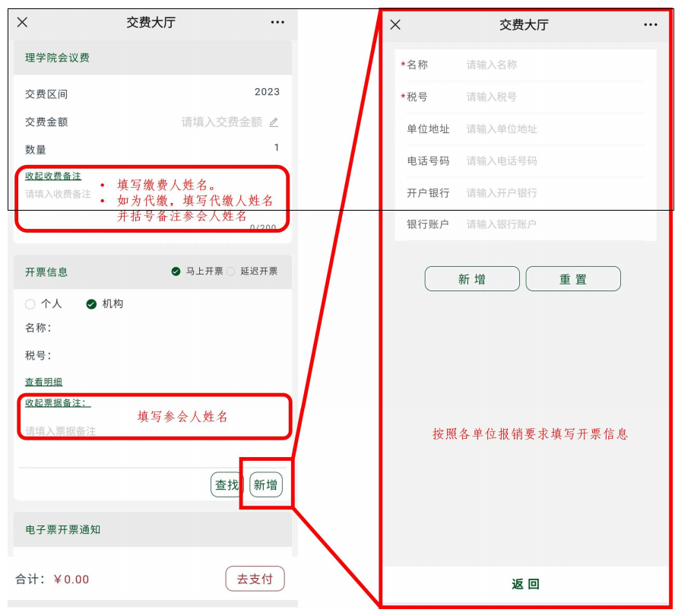The width and height of the screenshot is (675, 616).
Task: Click the 查找 button
Action: 227,485
